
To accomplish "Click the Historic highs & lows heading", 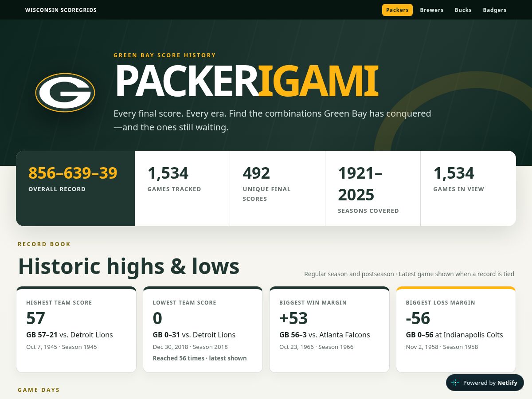I will click(129, 266).
